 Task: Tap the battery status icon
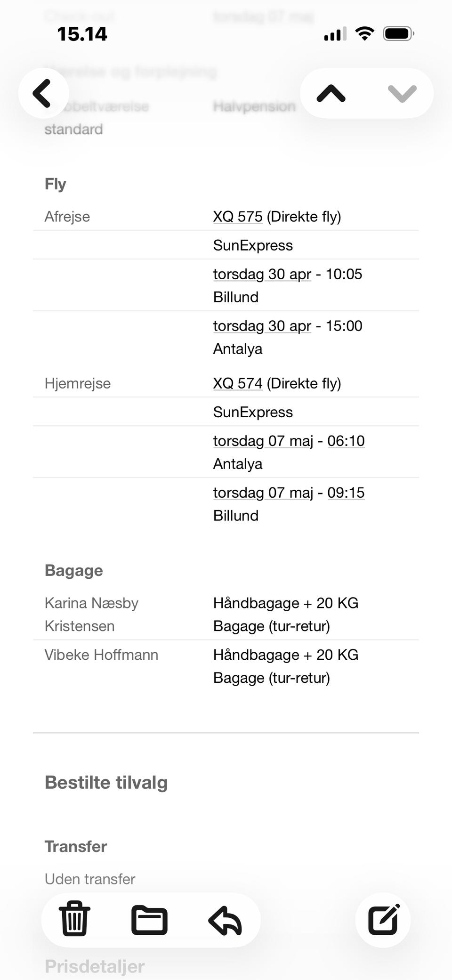click(399, 34)
